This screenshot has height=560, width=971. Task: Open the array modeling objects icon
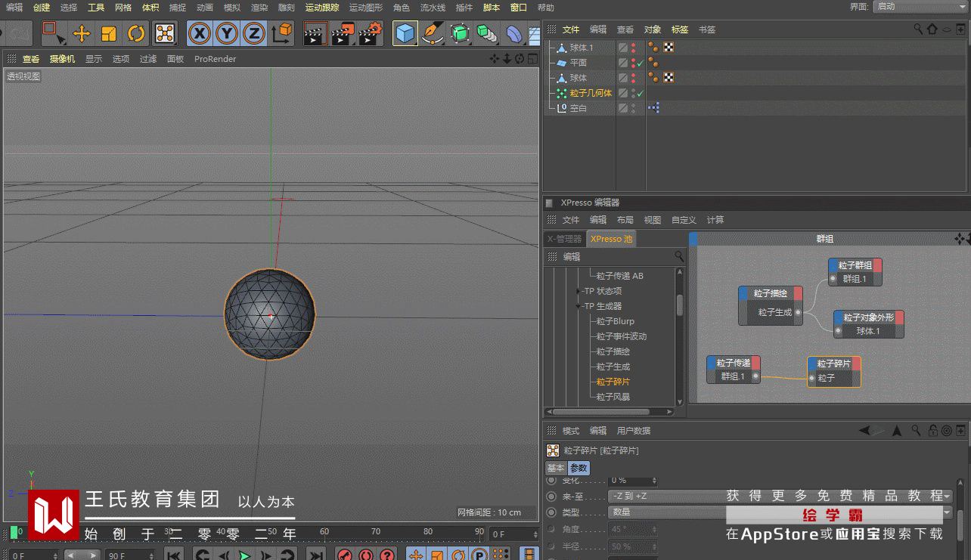pos(487,33)
